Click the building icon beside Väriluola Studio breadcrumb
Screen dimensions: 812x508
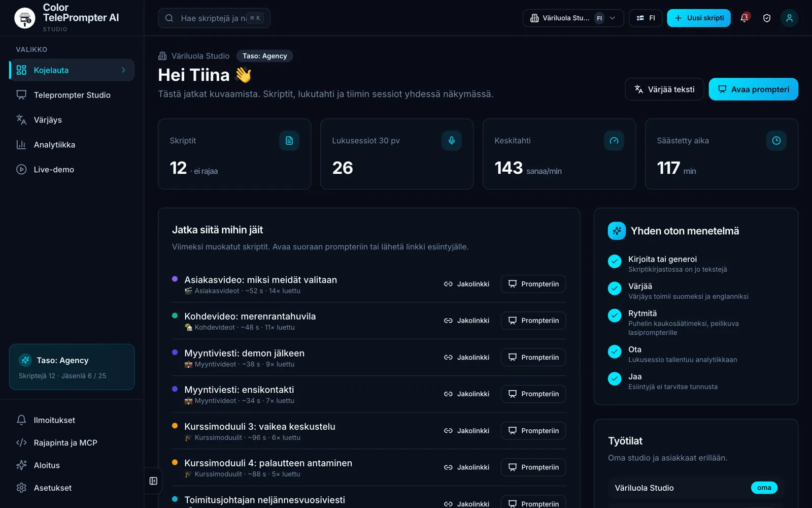coord(162,56)
